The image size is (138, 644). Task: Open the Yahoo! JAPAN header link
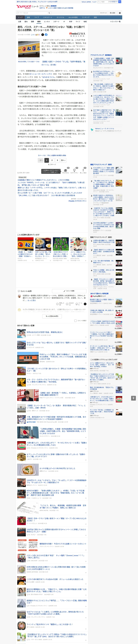[86, 2]
